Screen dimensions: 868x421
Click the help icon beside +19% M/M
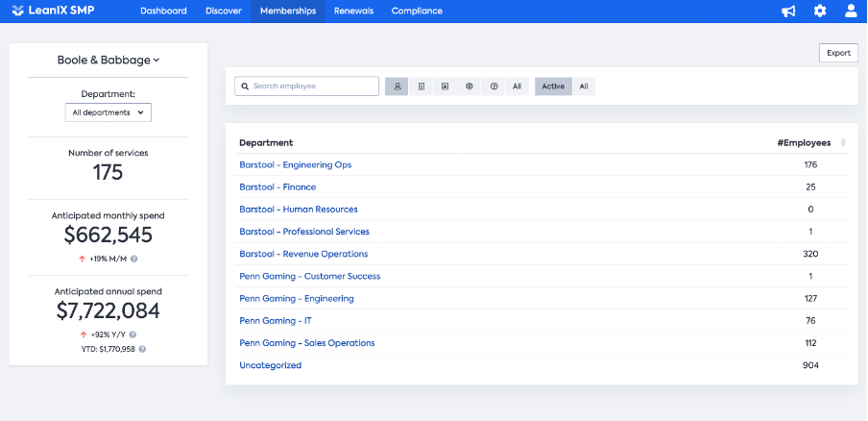(134, 259)
